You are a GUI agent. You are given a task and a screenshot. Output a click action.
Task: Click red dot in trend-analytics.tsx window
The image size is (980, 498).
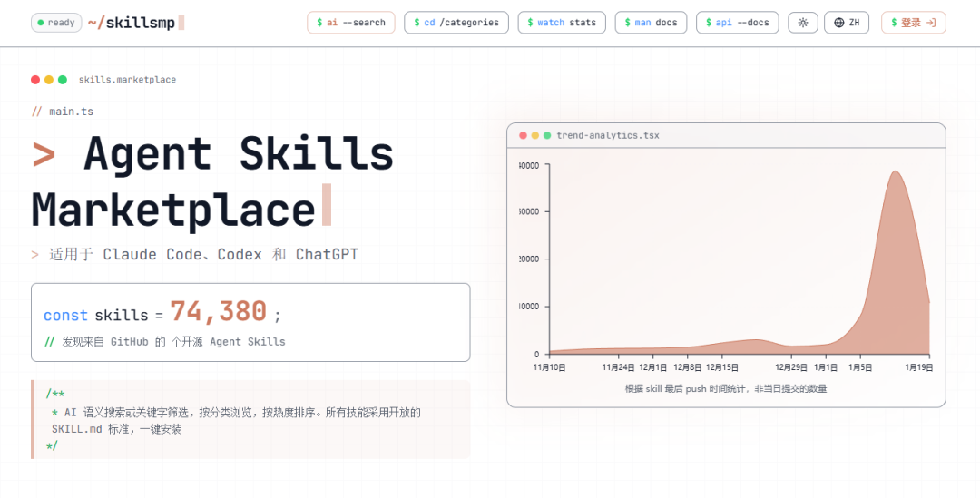click(523, 135)
